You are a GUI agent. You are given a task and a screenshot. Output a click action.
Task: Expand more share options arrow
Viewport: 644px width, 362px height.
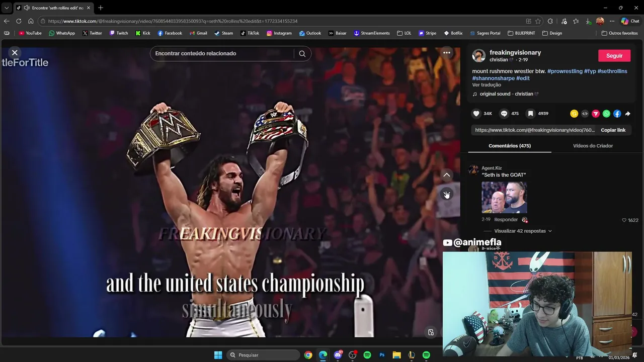pos(628,114)
